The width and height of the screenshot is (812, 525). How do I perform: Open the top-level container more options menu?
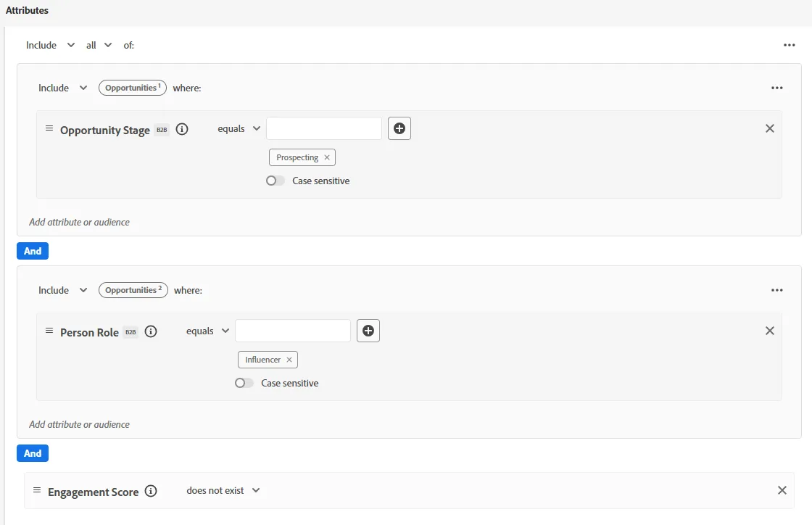point(790,45)
